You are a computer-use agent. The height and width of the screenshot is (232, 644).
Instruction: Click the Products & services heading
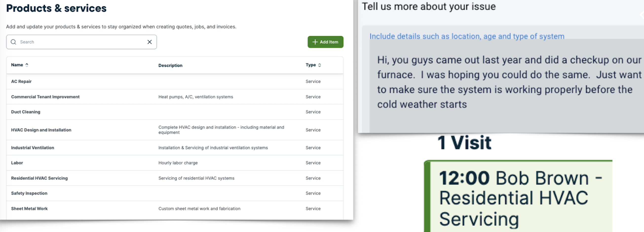(x=56, y=8)
